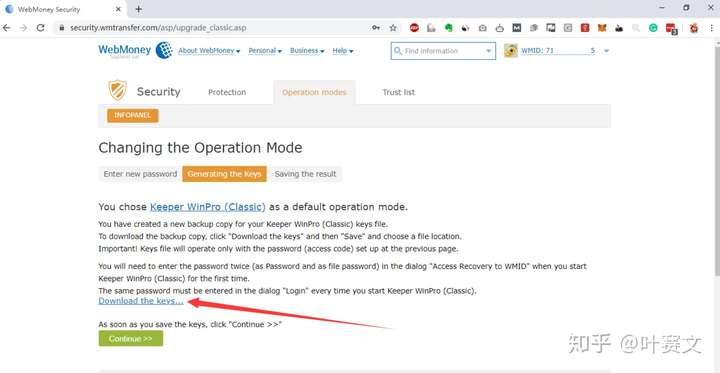Go back to the previous page

[6, 28]
